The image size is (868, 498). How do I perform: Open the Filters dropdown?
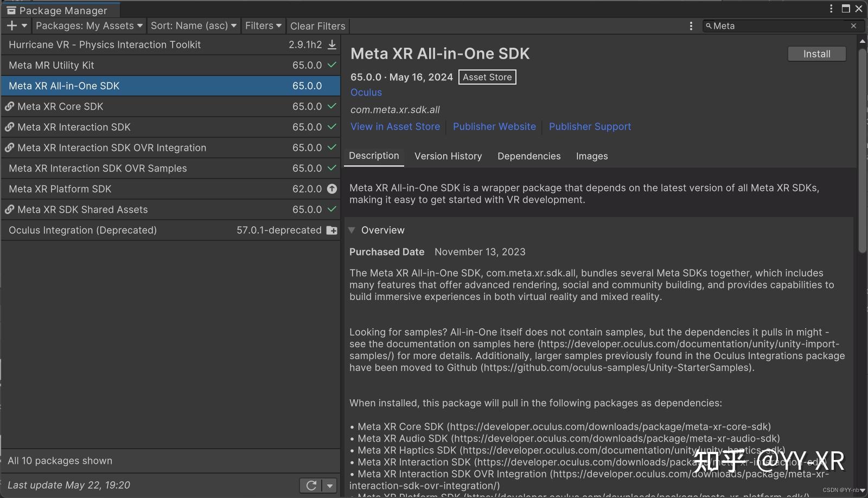(x=263, y=25)
